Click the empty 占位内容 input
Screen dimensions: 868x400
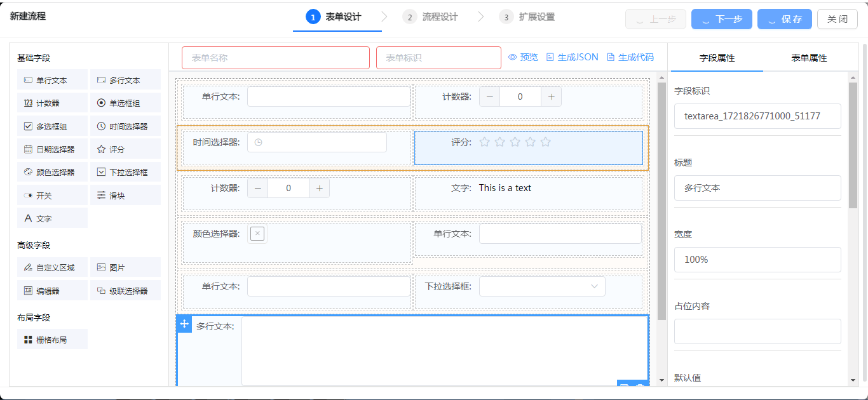757,331
